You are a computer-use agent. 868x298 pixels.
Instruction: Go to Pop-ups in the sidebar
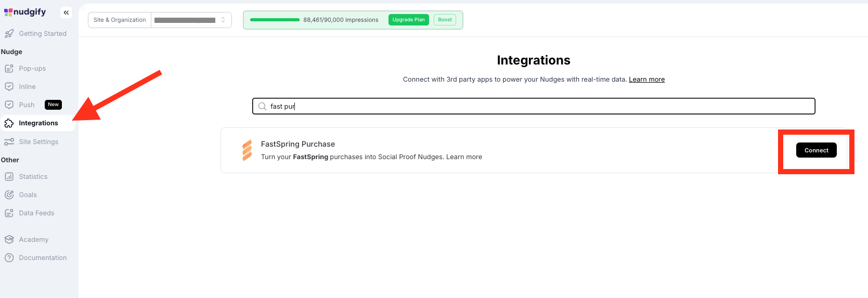coord(32,69)
